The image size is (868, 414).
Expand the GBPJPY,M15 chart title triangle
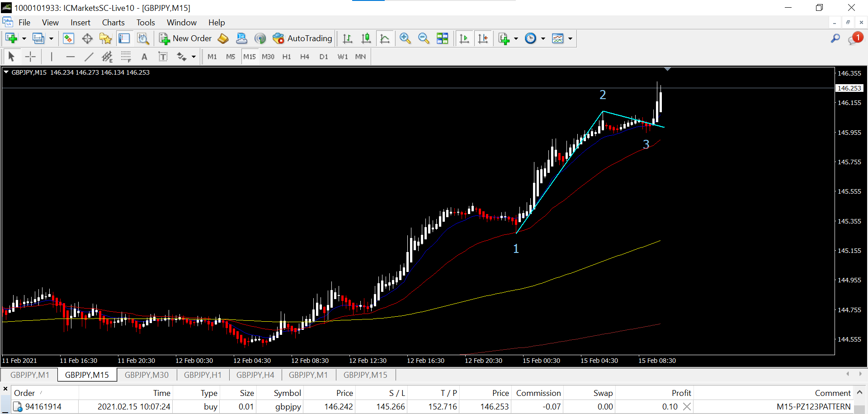click(6, 72)
